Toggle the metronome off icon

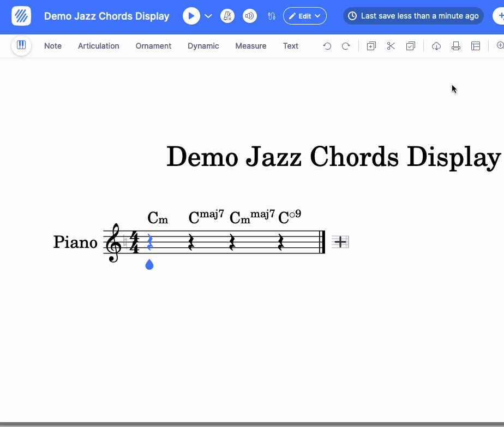point(227,16)
